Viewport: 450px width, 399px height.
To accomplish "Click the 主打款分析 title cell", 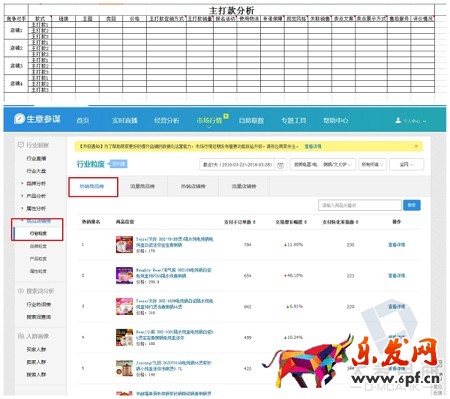I will 231,10.
